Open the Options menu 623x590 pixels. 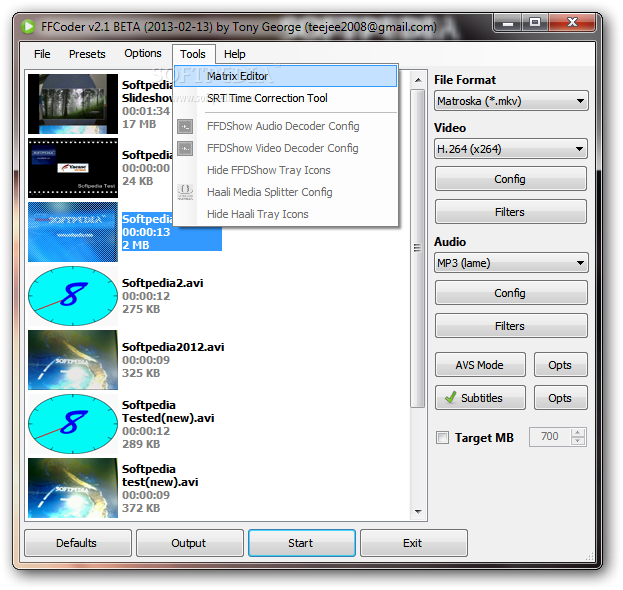[x=143, y=54]
